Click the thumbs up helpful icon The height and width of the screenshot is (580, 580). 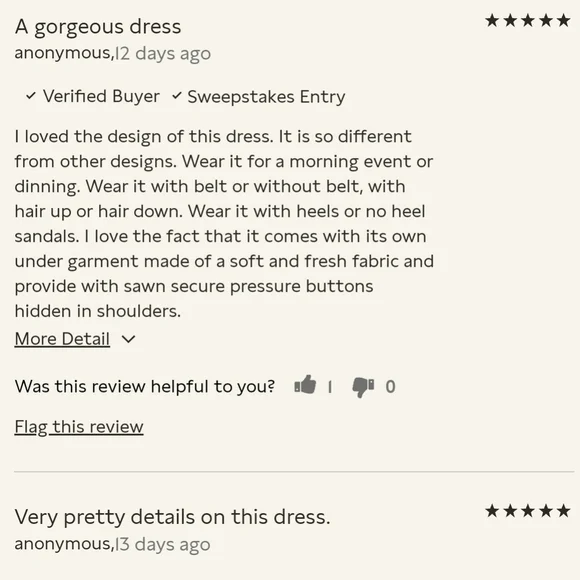pos(305,385)
